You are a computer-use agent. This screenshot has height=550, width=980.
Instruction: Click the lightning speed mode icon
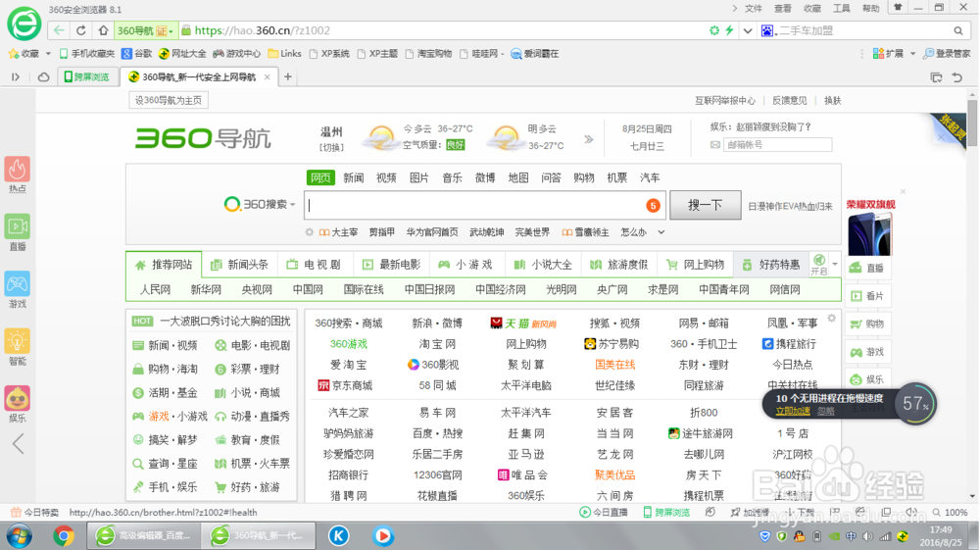coord(729,30)
